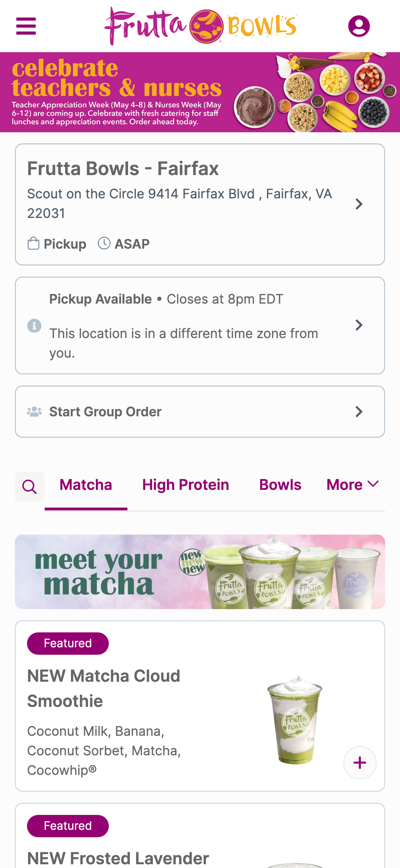
Task: Select the Matcha category tab
Action: (x=86, y=485)
